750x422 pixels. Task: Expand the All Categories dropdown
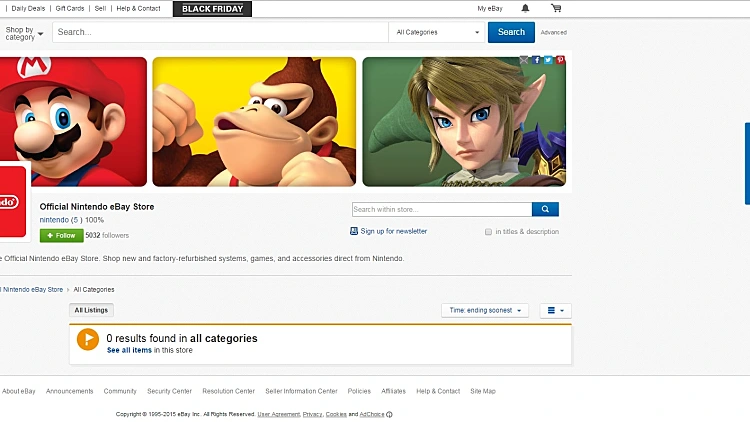[x=437, y=32]
